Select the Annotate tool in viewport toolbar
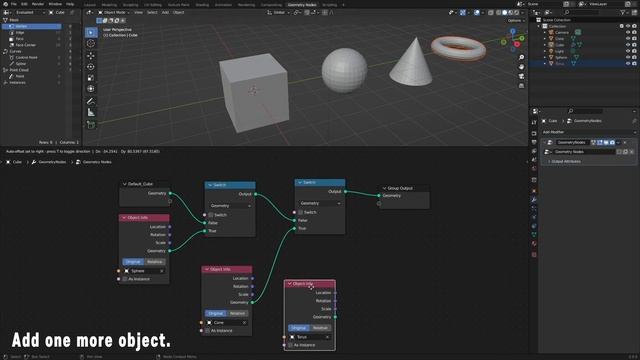Viewport: 640px width, 360px height. pos(91,101)
